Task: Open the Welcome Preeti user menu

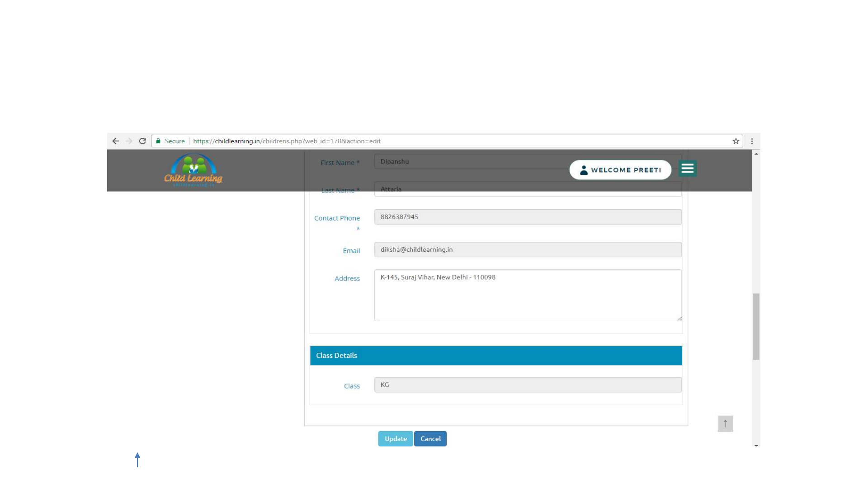Action: 620,170
